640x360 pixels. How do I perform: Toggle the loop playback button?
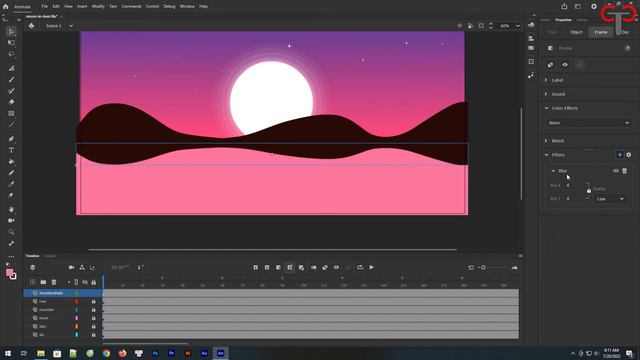pos(360,267)
